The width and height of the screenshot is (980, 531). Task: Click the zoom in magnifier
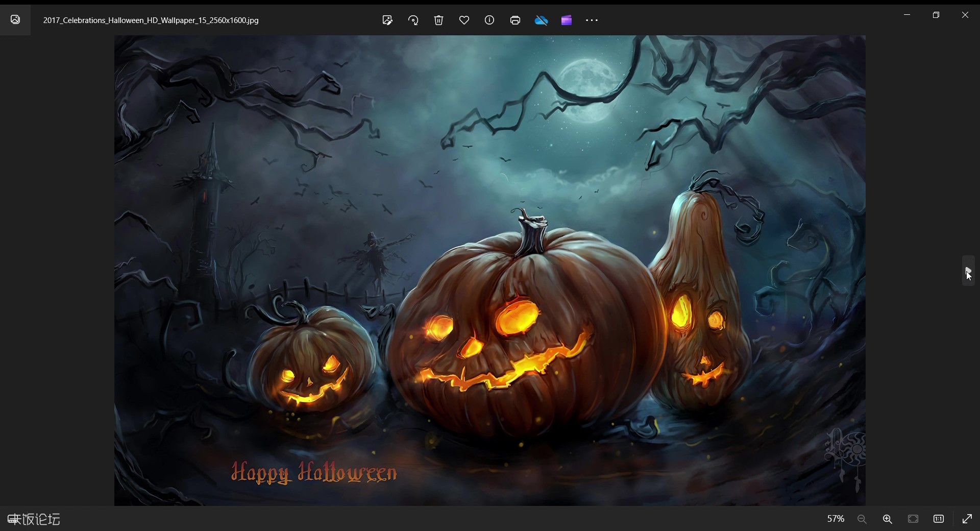click(x=888, y=519)
